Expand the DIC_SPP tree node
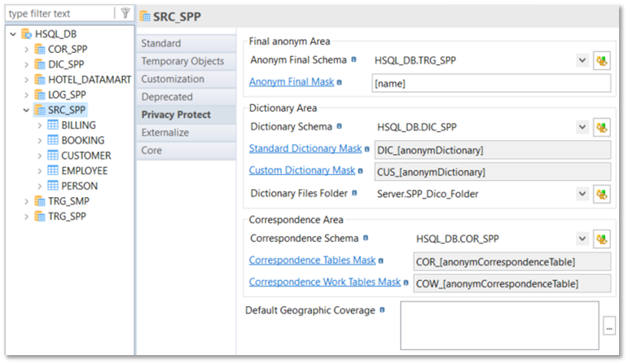This screenshot has width=628, height=364. (26, 64)
